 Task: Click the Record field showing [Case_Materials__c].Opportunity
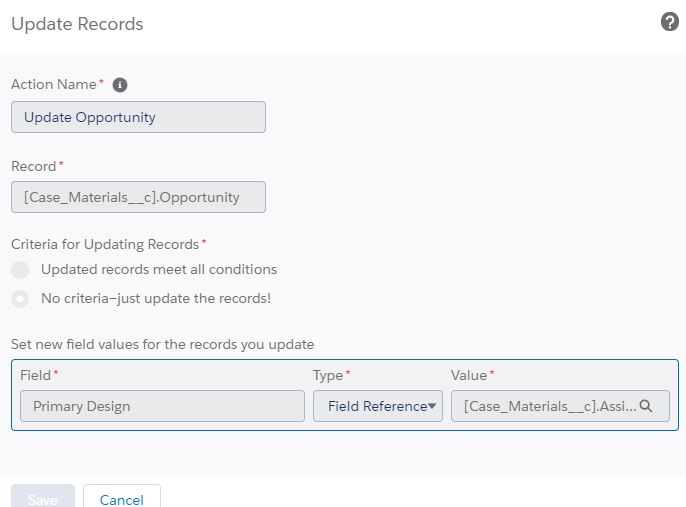138,197
